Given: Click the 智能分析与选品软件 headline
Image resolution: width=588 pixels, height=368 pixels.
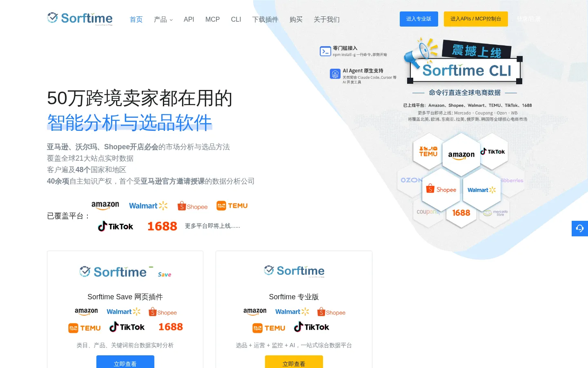Looking at the screenshot, I should [129, 122].
